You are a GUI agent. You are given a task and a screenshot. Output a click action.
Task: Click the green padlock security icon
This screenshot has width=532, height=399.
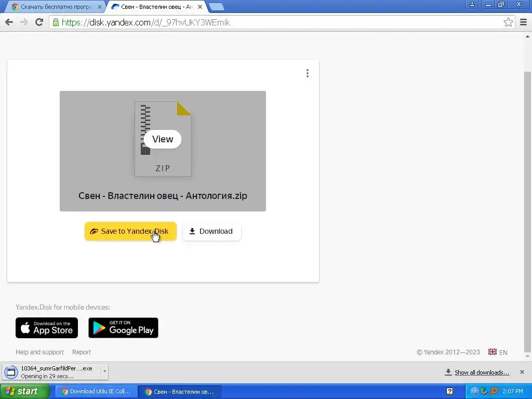(x=56, y=22)
